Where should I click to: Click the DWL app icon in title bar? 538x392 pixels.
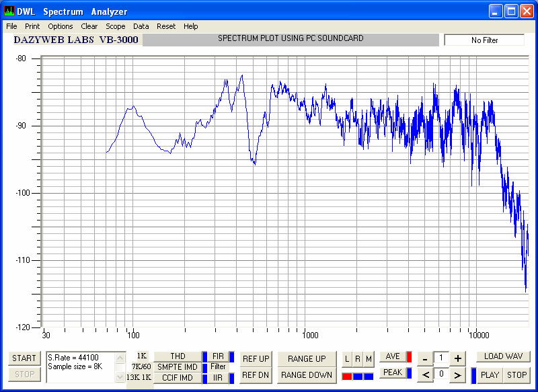point(9,11)
